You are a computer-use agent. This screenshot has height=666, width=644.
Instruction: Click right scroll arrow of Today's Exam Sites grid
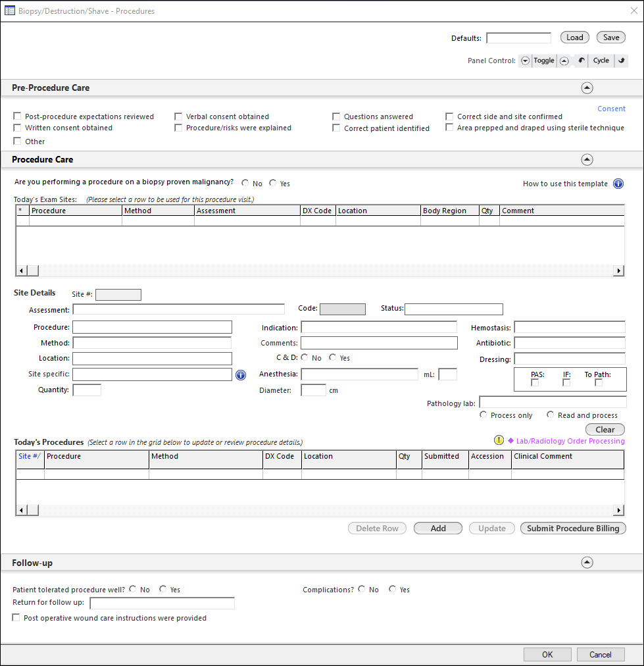[x=618, y=270]
